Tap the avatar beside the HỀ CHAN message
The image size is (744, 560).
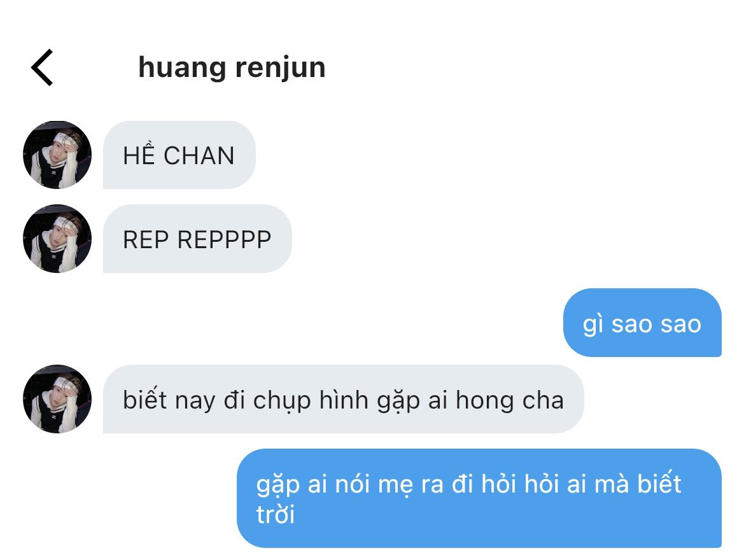coord(57,155)
